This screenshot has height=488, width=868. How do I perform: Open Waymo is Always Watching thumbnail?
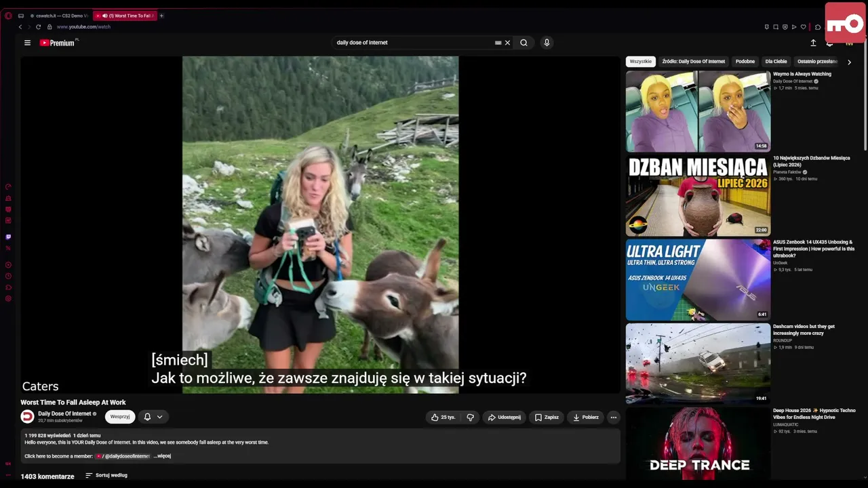(698, 111)
